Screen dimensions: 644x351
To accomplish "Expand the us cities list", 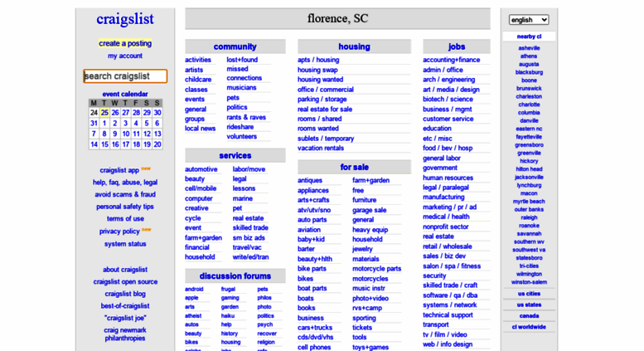I will 529,294.
